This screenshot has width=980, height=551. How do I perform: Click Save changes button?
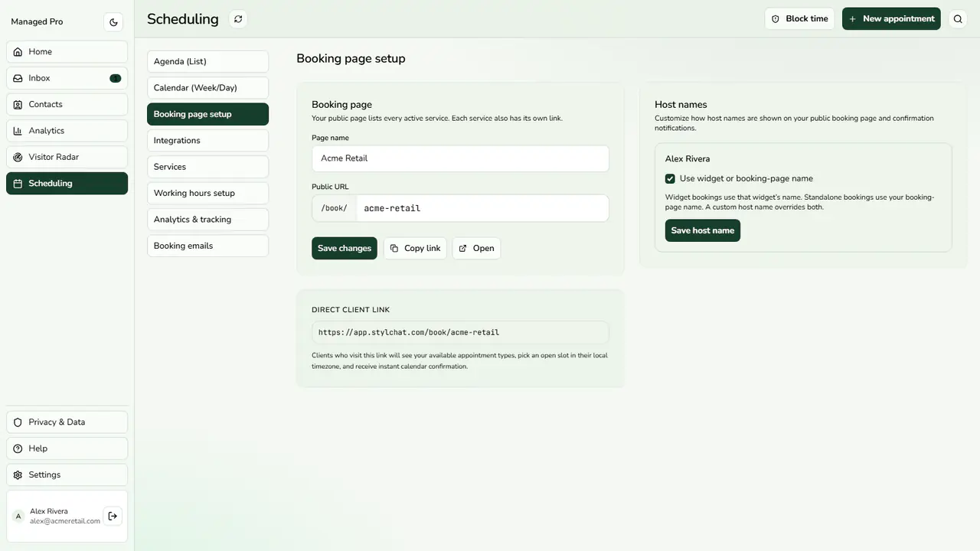click(345, 248)
